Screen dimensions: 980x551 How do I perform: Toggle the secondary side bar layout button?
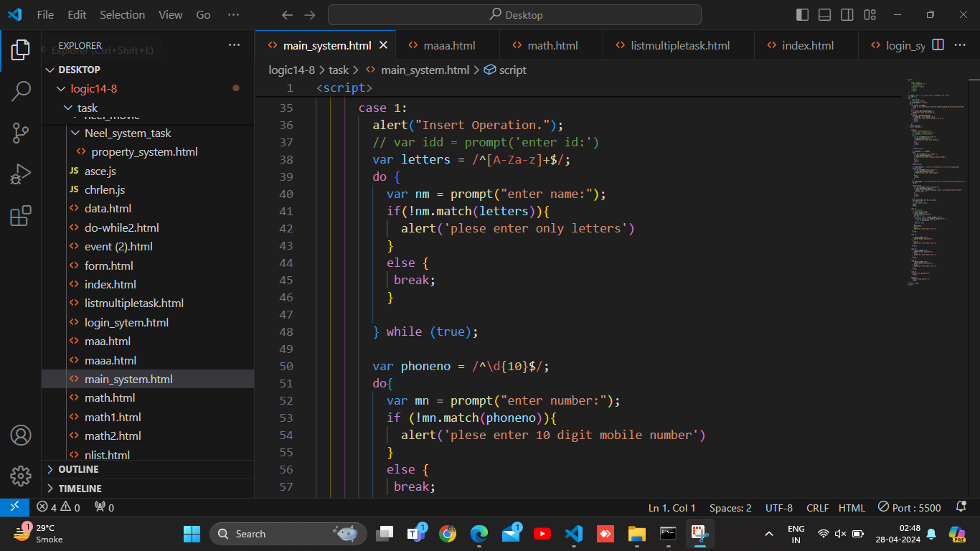(847, 15)
